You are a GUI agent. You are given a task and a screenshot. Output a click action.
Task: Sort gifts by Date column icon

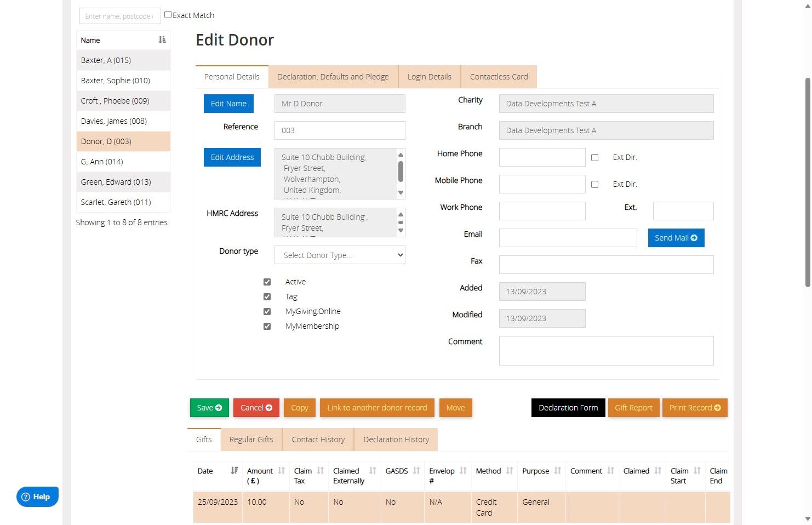point(235,471)
